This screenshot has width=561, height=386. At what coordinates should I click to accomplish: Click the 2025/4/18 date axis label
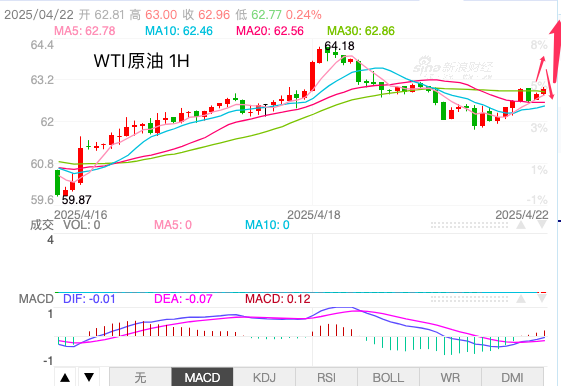click(314, 215)
